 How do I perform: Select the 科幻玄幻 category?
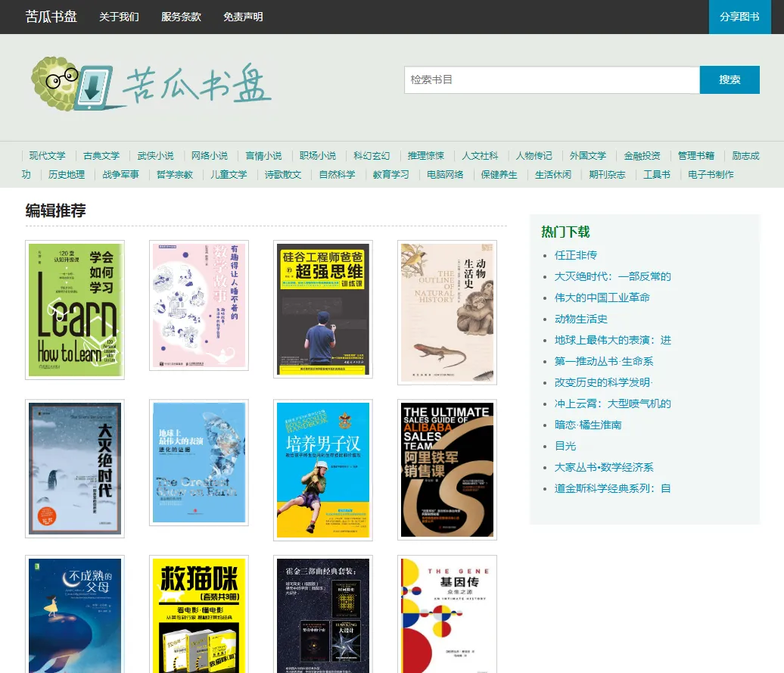coord(372,155)
